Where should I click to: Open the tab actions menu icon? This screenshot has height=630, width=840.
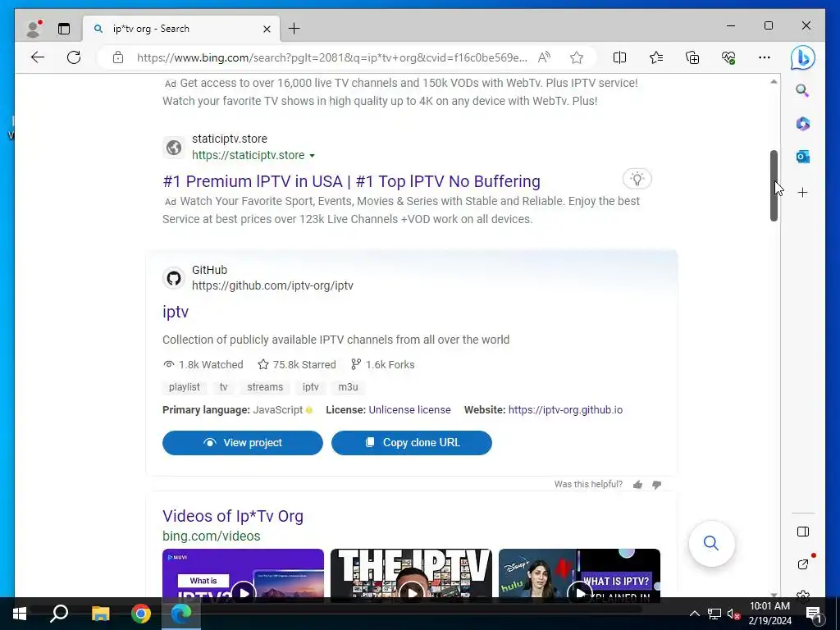64,29
